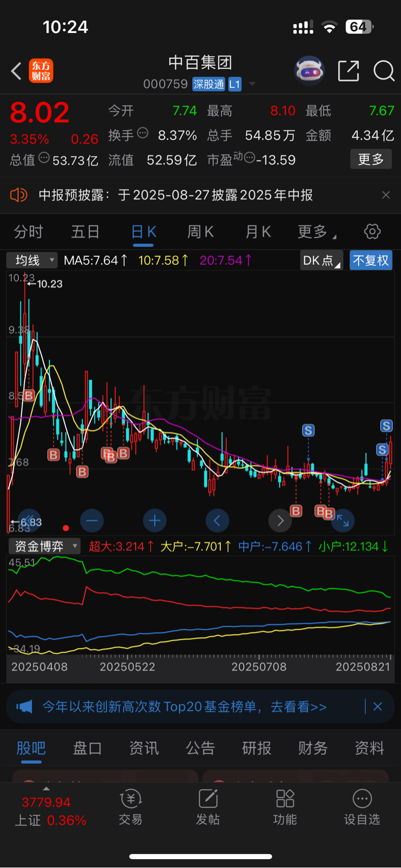This screenshot has width=401, height=868.
Task: Open the 财务 tab
Action: pyautogui.click(x=313, y=748)
